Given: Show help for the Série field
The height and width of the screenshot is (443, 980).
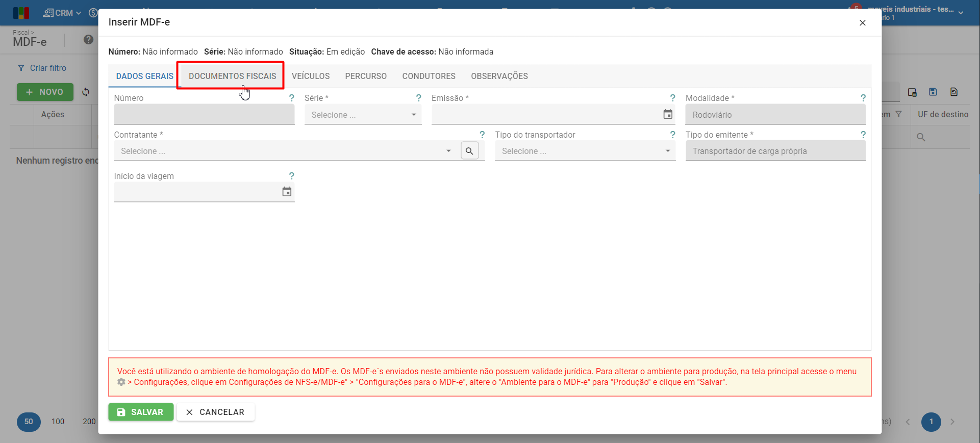Looking at the screenshot, I should 419,98.
